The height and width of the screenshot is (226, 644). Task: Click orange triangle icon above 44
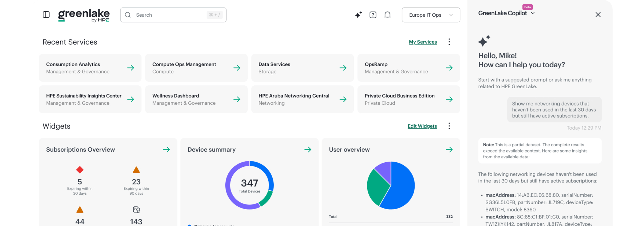point(80,210)
